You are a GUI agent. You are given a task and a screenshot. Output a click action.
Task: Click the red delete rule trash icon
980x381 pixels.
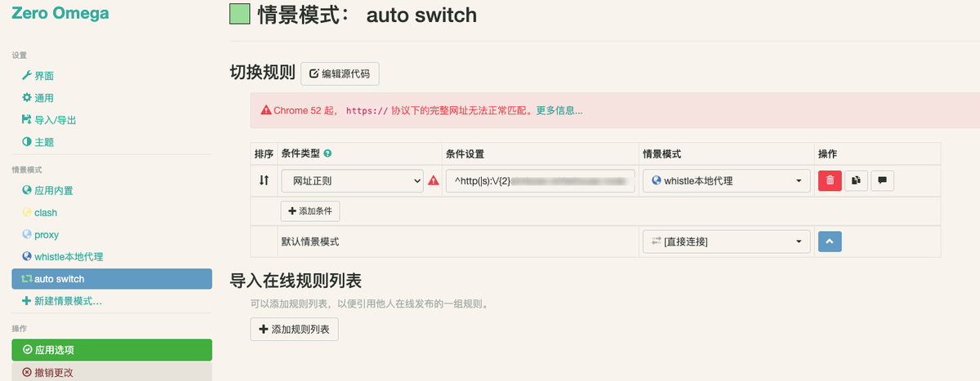(x=830, y=180)
